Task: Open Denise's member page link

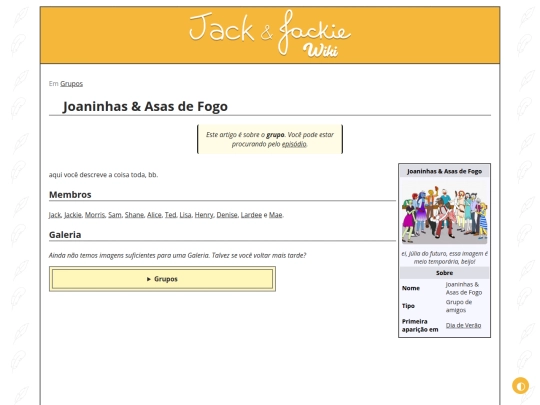Action: [x=227, y=215]
